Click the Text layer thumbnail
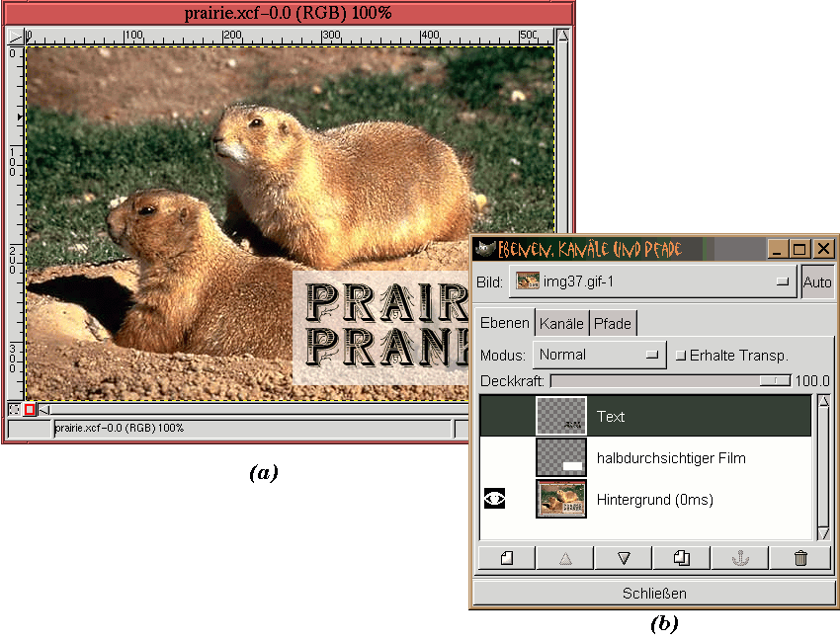The width and height of the screenshot is (840, 642). tap(560, 417)
